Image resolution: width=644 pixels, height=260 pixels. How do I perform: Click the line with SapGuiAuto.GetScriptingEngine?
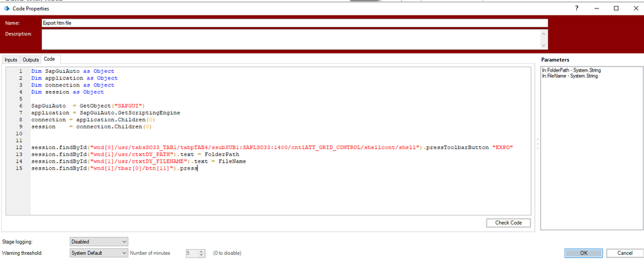pos(106,113)
